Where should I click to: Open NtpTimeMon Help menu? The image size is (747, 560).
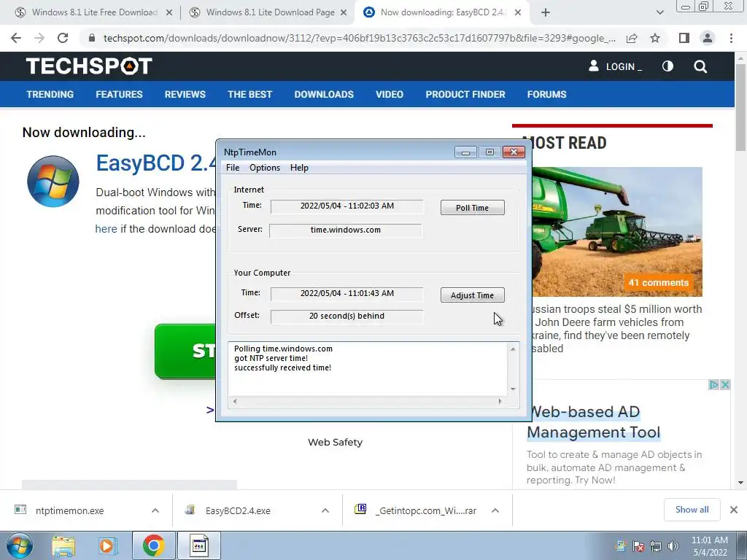[299, 168]
